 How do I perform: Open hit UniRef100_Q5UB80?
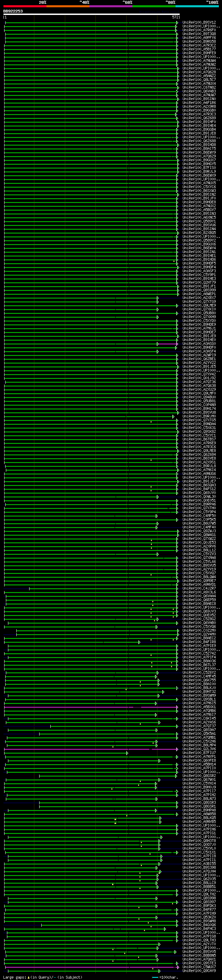199,313
